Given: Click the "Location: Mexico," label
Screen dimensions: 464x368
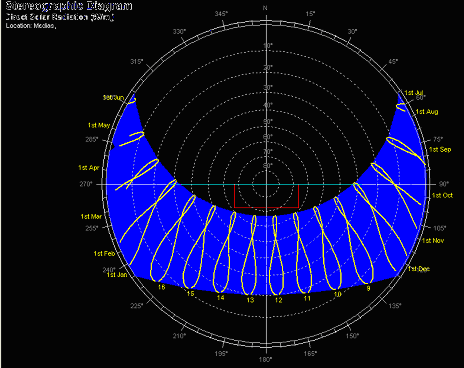Looking at the screenshot, I should tap(31, 26).
